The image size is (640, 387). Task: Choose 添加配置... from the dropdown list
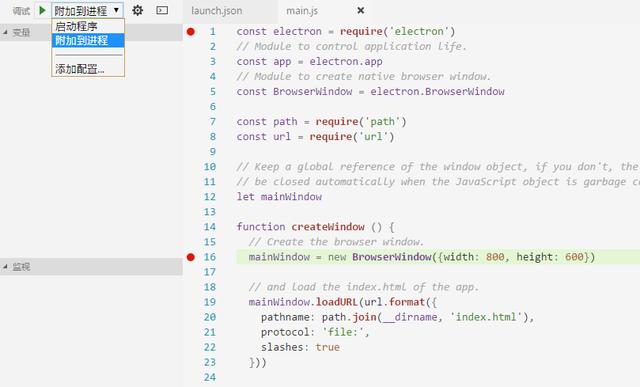(88, 69)
